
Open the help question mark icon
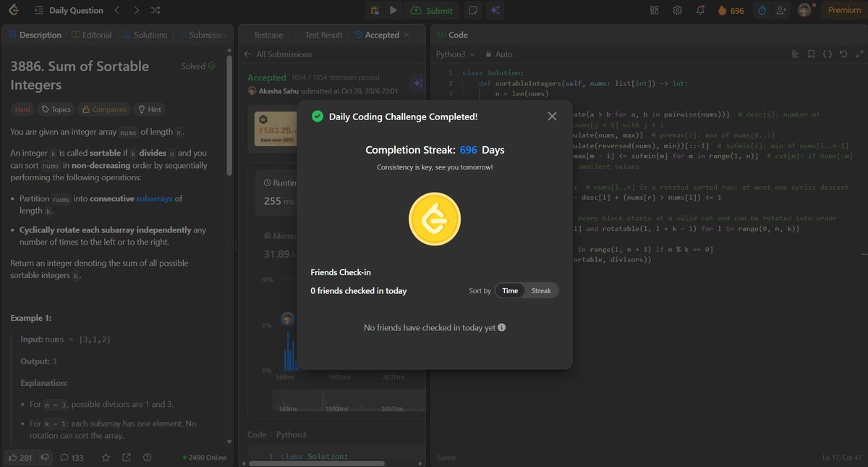pyautogui.click(x=147, y=457)
